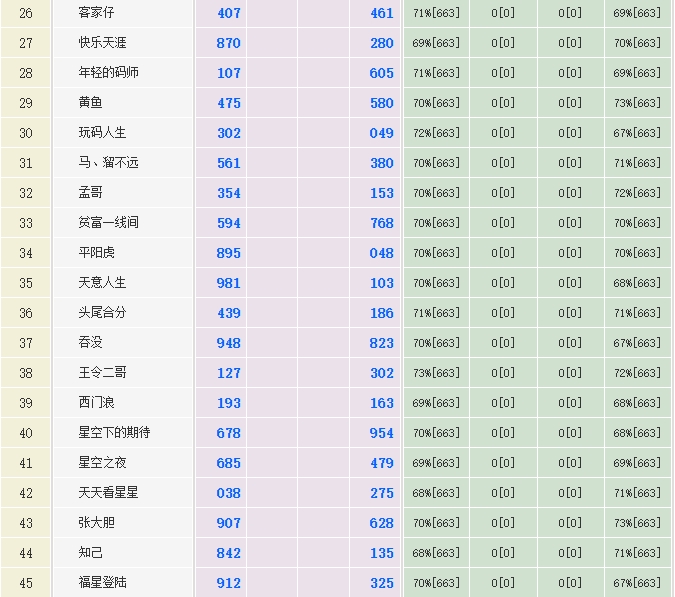Viewport: 675px width, 597px height.
Task: Click the name 头尾合分
Action: tap(103, 313)
